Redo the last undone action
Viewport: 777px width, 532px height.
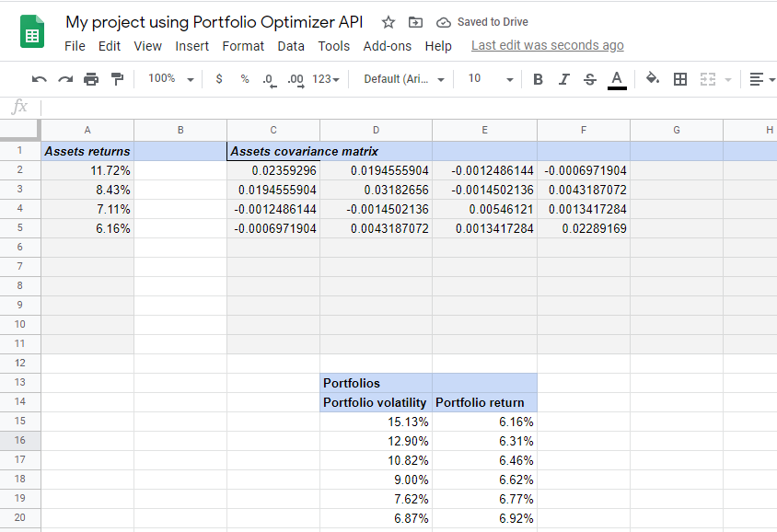tap(65, 79)
